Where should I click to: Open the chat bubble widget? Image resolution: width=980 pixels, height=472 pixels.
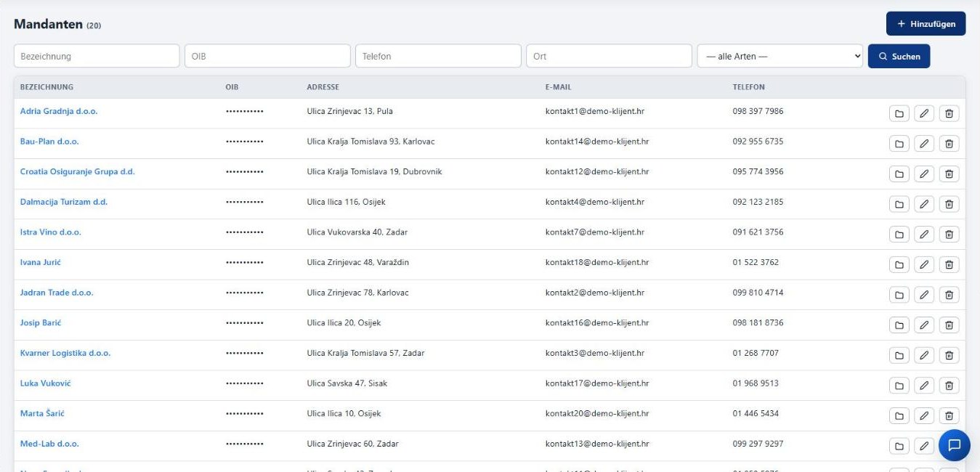click(954, 445)
